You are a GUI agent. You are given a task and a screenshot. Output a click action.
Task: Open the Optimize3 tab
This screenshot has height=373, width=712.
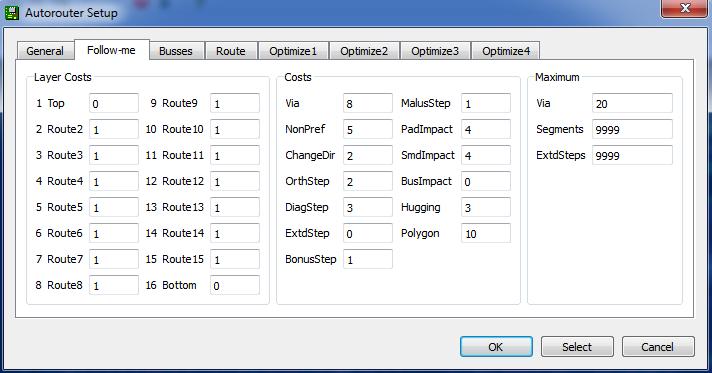pyautogui.click(x=435, y=51)
